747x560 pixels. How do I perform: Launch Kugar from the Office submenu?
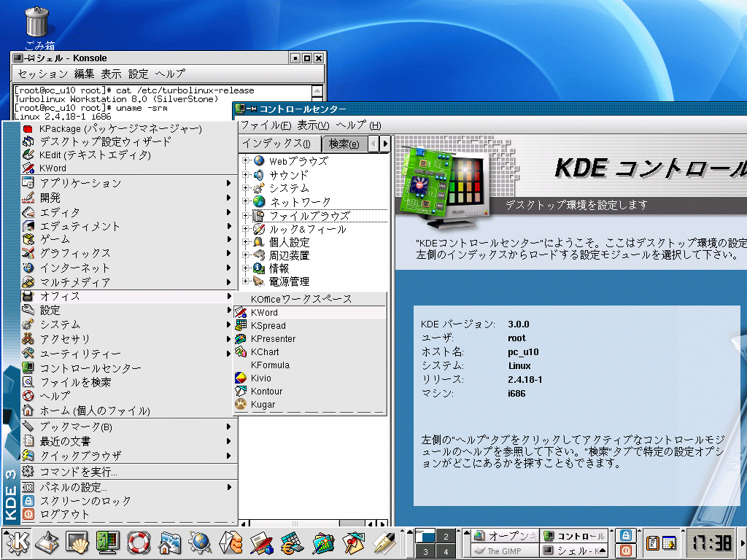click(x=309, y=404)
